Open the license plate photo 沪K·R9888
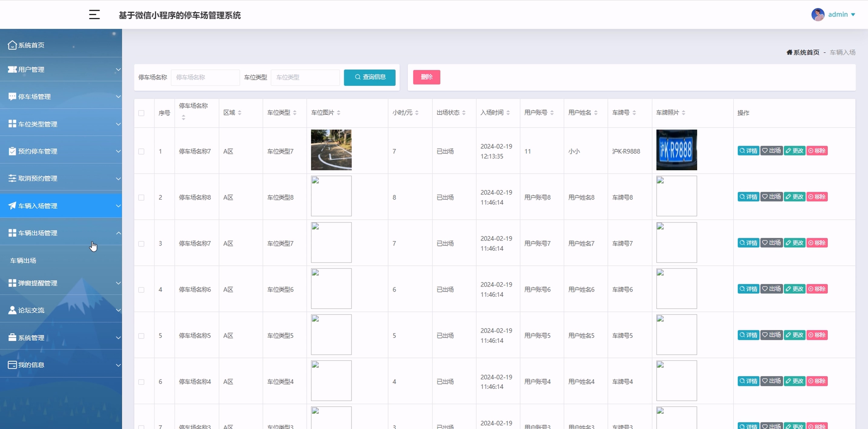Viewport: 868px width, 429px height. 676,150
